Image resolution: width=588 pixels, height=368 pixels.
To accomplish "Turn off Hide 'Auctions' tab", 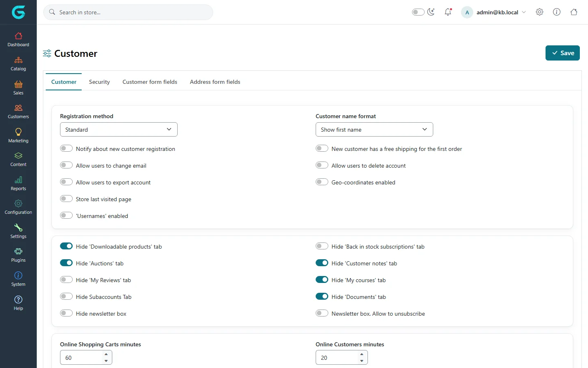I will pos(66,263).
